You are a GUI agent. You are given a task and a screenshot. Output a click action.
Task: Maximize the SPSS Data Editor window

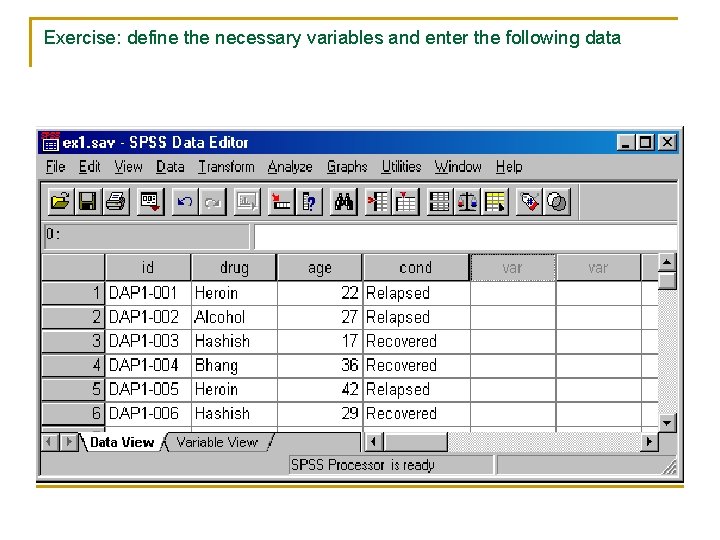click(645, 142)
